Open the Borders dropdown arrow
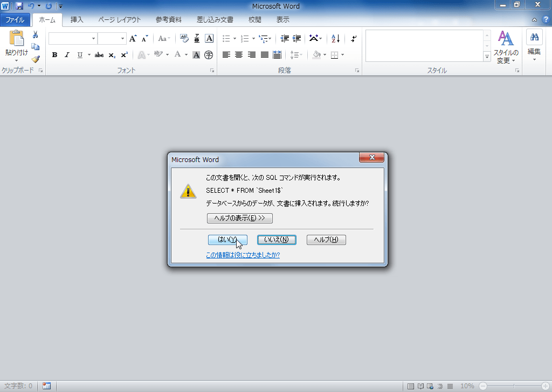Image resolution: width=552 pixels, height=392 pixels. [342, 55]
